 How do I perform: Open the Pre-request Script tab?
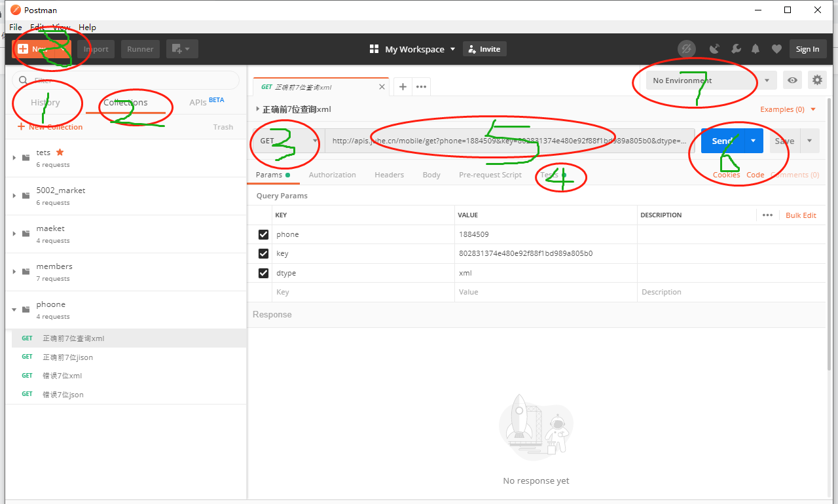(x=490, y=175)
